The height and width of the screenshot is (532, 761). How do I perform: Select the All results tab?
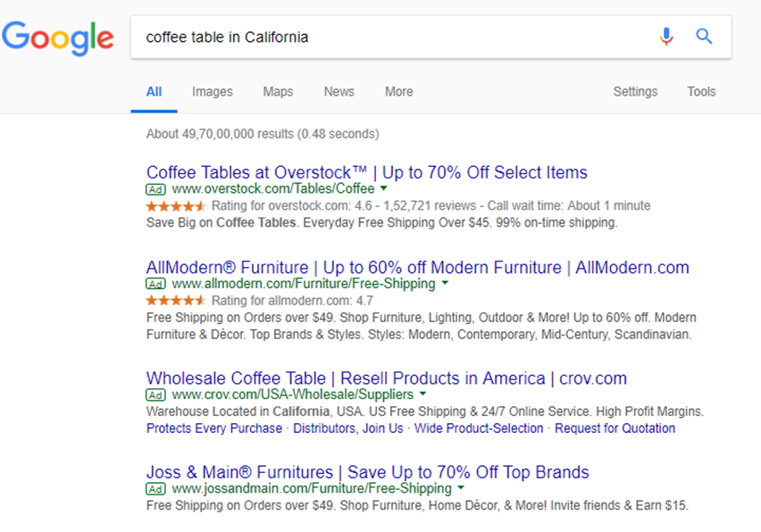coord(154,92)
